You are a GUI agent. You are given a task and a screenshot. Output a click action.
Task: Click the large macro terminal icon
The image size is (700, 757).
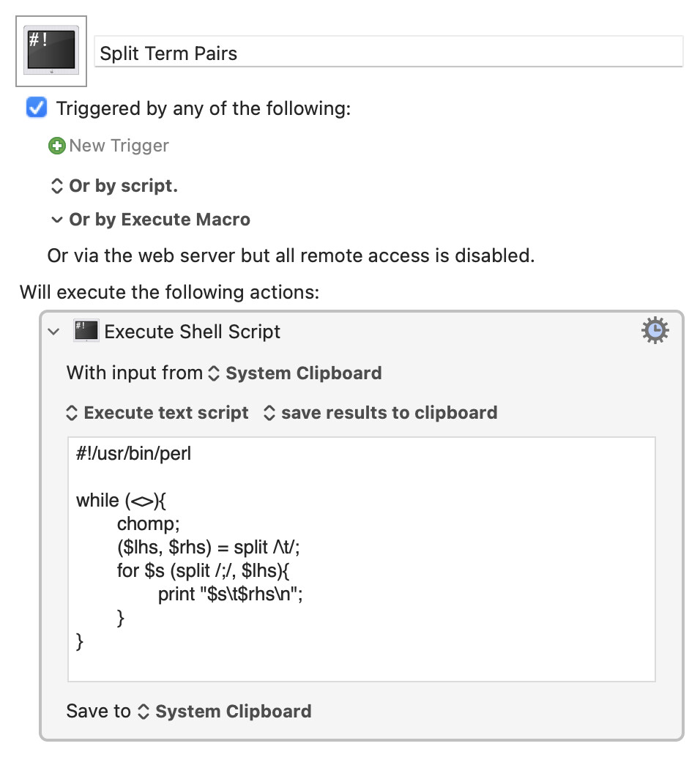coord(51,51)
